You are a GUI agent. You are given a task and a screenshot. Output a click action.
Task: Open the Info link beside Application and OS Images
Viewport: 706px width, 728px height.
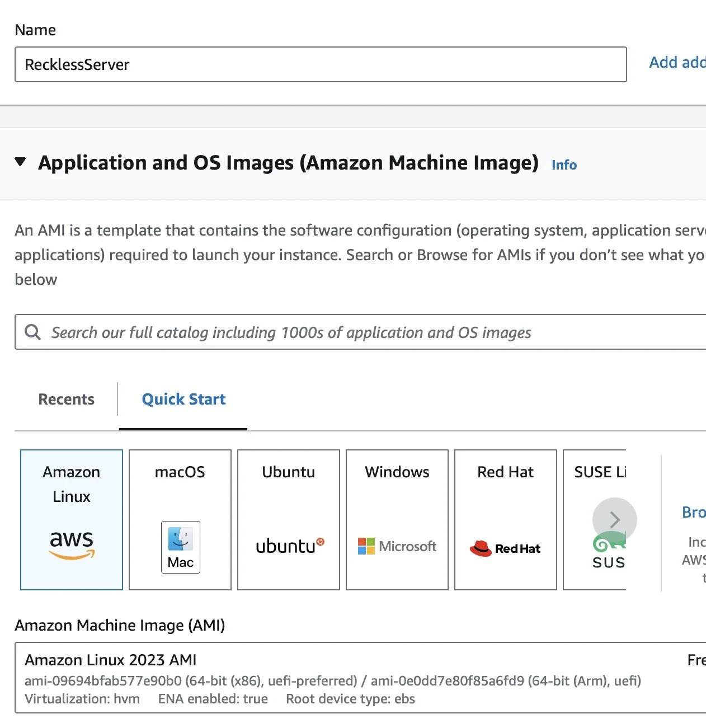[564, 165]
